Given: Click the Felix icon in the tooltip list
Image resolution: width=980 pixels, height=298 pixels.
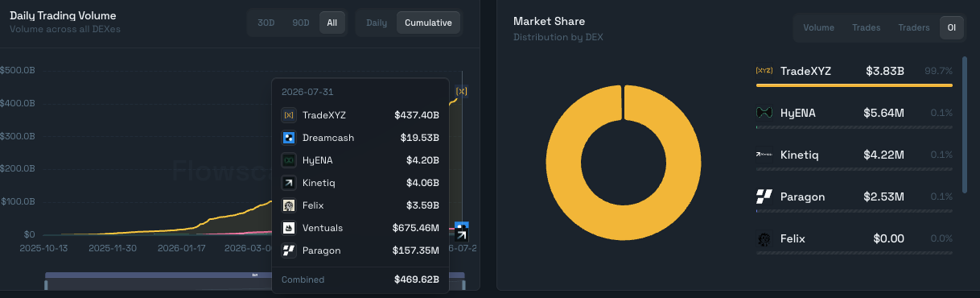Looking at the screenshot, I should point(289,205).
